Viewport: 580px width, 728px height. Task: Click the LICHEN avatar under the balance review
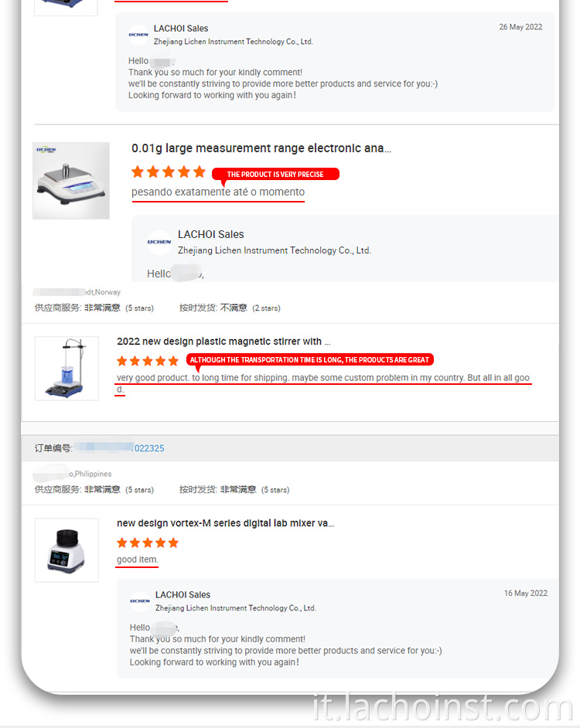click(x=159, y=242)
